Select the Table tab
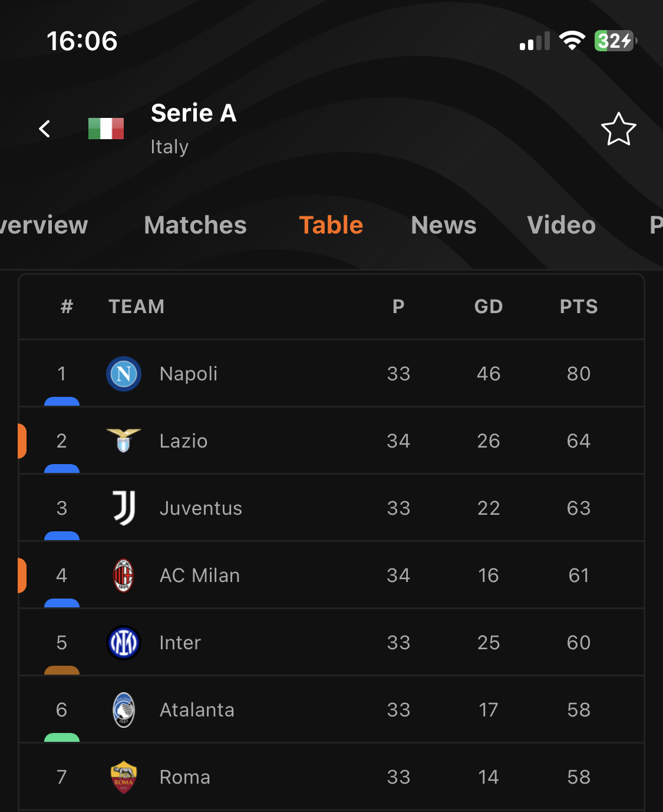The height and width of the screenshot is (812, 663). coord(331,225)
